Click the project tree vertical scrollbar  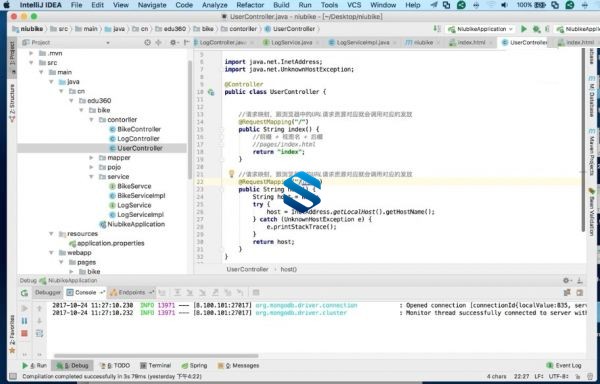coord(189,120)
